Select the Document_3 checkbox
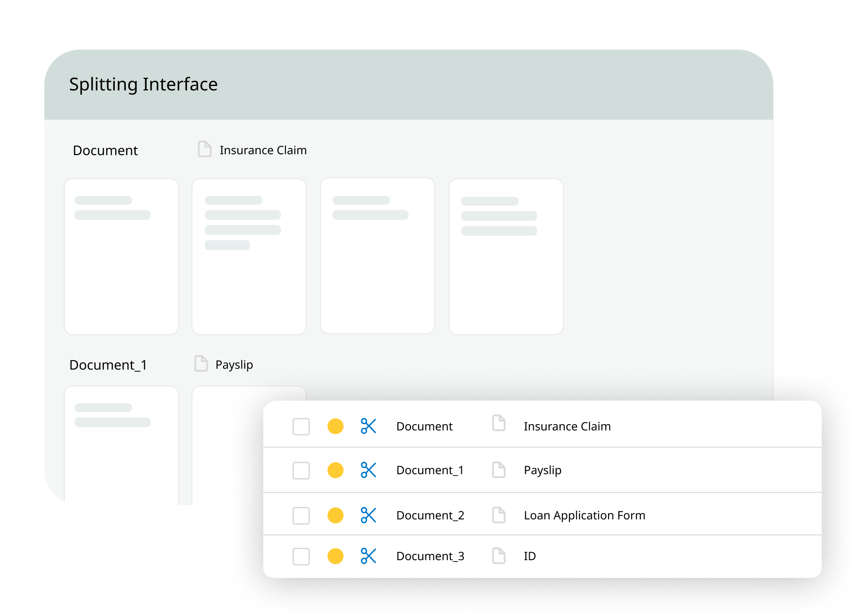Viewport: 851px width, 616px height. [x=301, y=557]
